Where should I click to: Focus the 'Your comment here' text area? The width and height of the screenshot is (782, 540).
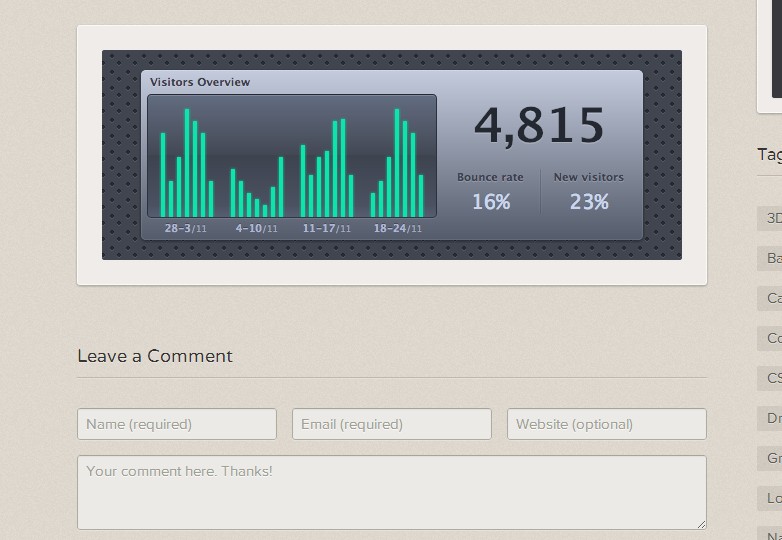(x=391, y=492)
